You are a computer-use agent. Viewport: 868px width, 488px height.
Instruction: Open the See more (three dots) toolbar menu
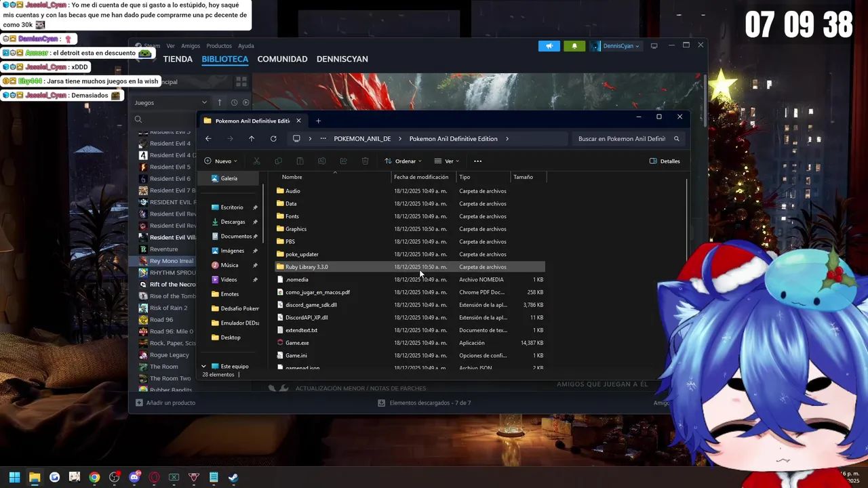tap(477, 161)
